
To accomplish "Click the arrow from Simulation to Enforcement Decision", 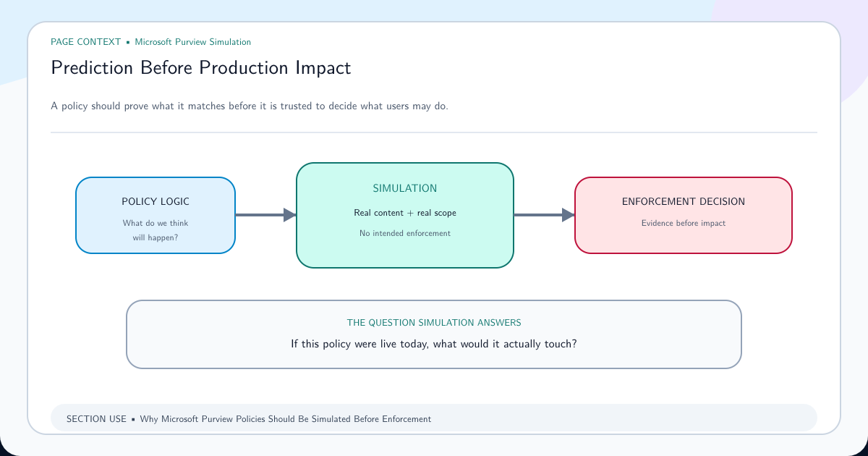I will [544, 215].
